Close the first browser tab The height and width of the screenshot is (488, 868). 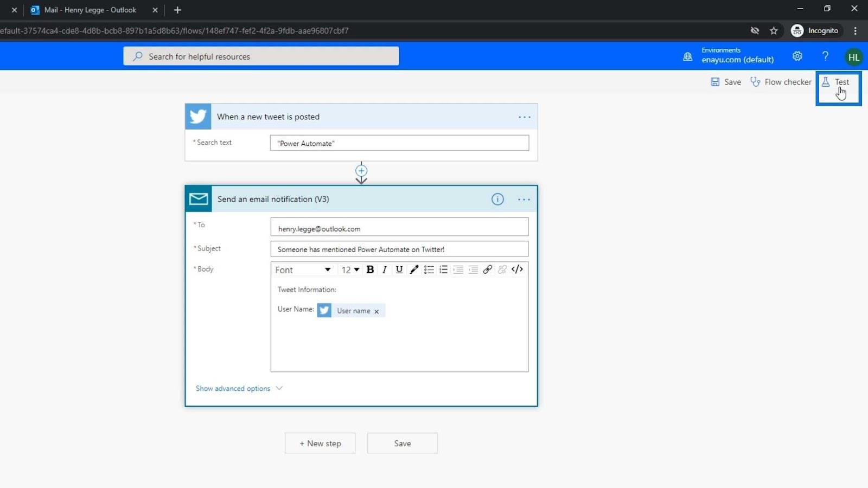coord(14,10)
